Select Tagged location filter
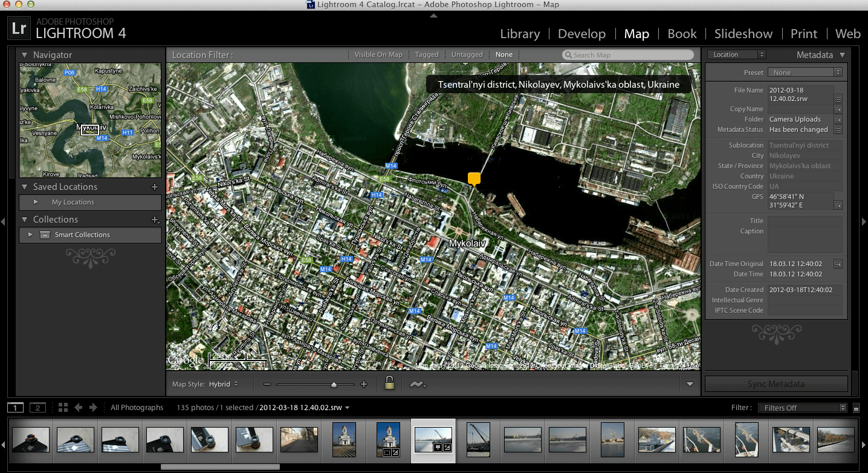 [427, 54]
